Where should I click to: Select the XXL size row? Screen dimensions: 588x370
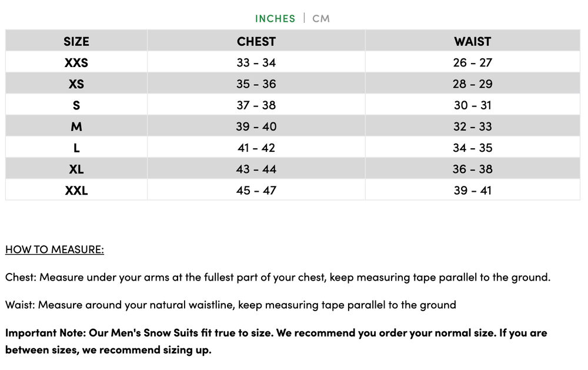(x=76, y=190)
